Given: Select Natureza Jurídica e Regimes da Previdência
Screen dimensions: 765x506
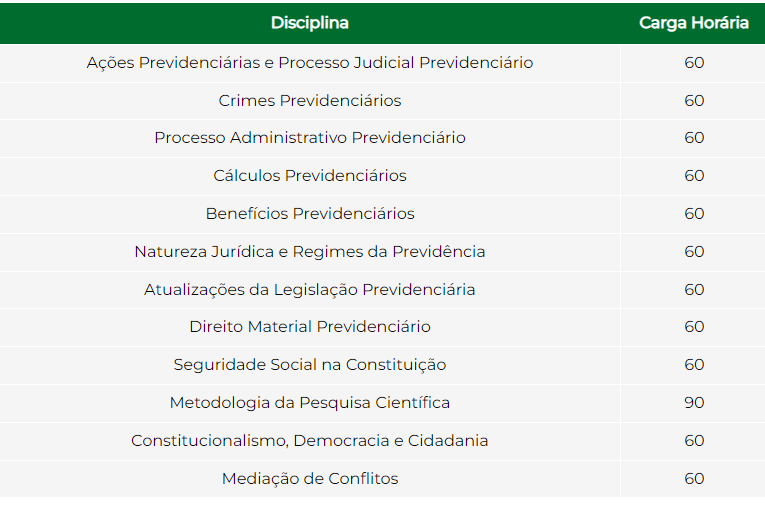Looking at the screenshot, I should click(310, 252).
